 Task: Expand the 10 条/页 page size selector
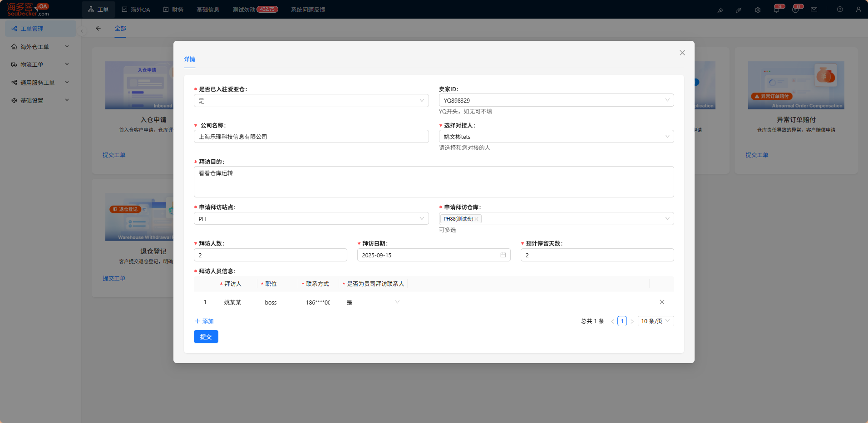656,321
